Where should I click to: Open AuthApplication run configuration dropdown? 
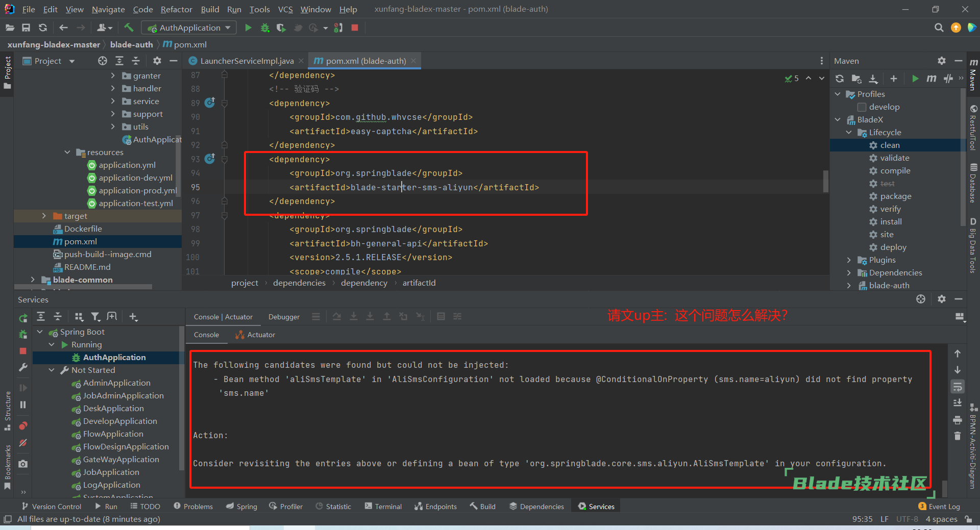189,28
